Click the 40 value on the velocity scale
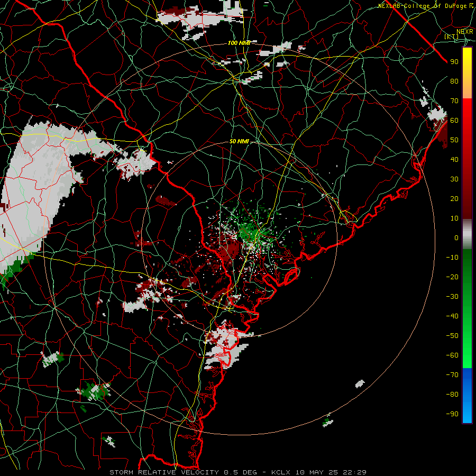Image resolution: width=476 pixels, height=476 pixels. (454, 159)
